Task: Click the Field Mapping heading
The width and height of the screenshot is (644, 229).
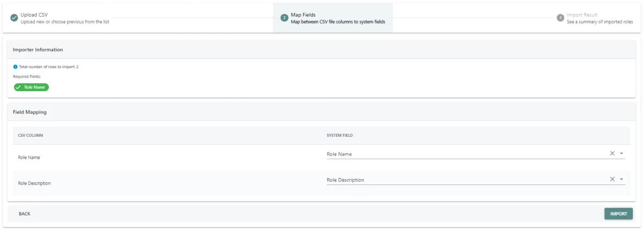Action: click(x=30, y=112)
